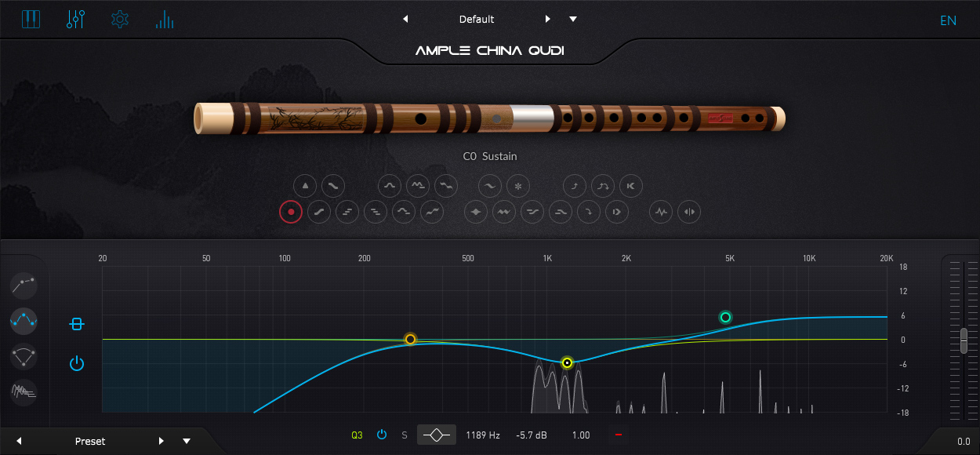Expand the bottom Preset dropdown menu
The height and width of the screenshot is (455, 980).
[187, 441]
